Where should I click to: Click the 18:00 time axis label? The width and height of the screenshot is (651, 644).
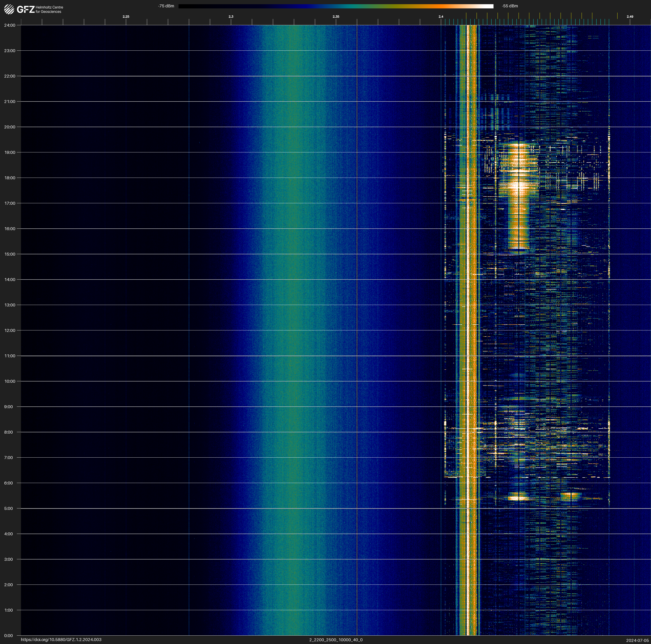pyautogui.click(x=10, y=178)
